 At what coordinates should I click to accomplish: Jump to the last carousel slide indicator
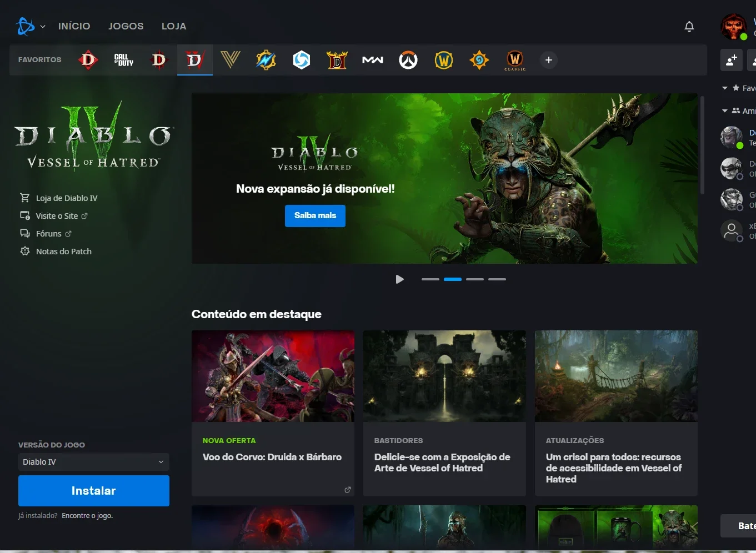click(497, 279)
